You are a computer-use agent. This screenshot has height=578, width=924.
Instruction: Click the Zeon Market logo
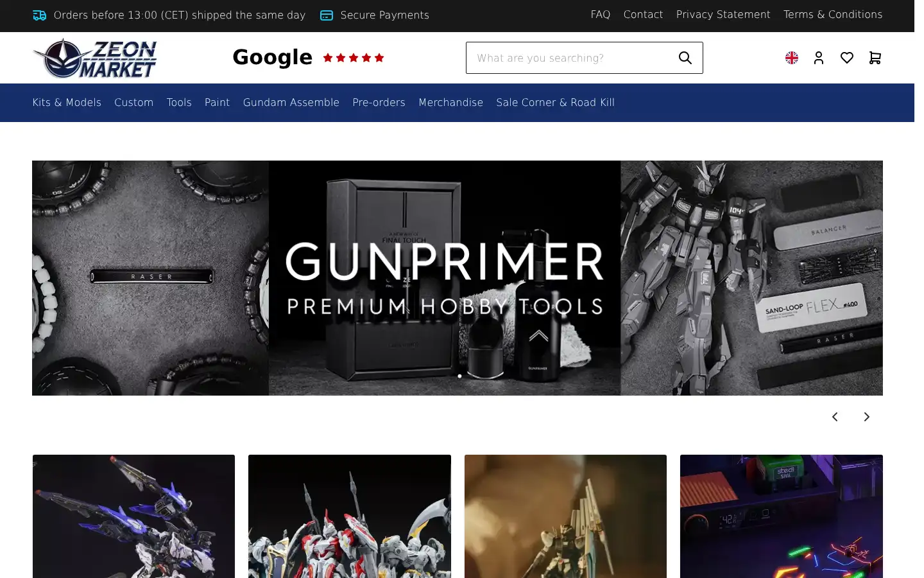coord(95,58)
